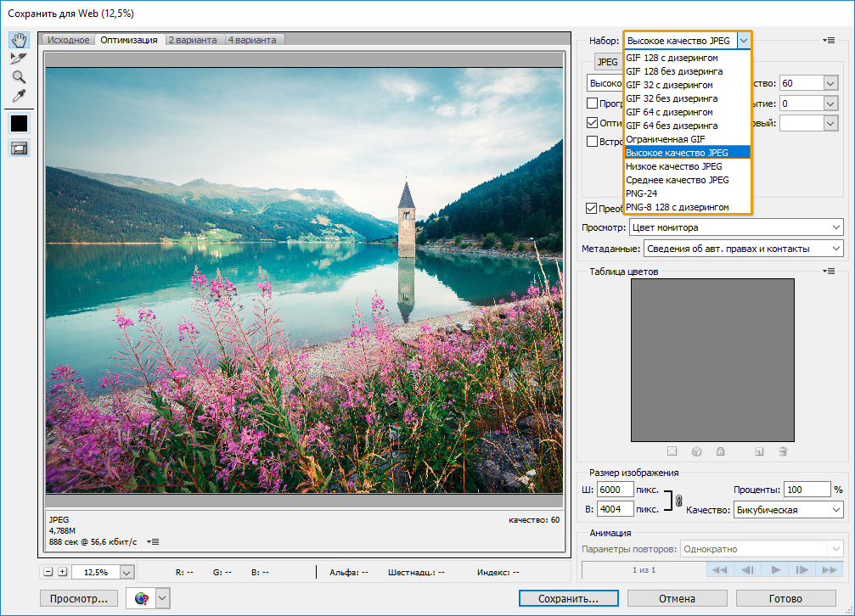855x616 pixels.
Task: Choose 'Ограниченная GIF' preset
Action: (x=687, y=139)
